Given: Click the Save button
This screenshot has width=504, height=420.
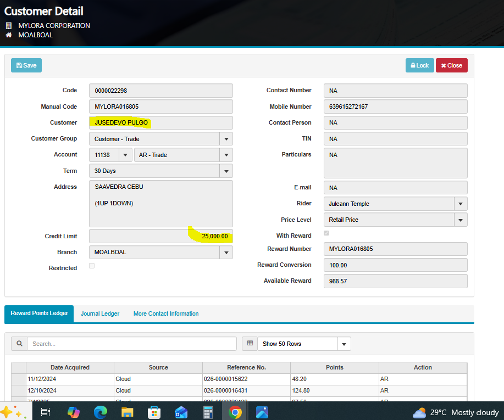Looking at the screenshot, I should pos(26,65).
